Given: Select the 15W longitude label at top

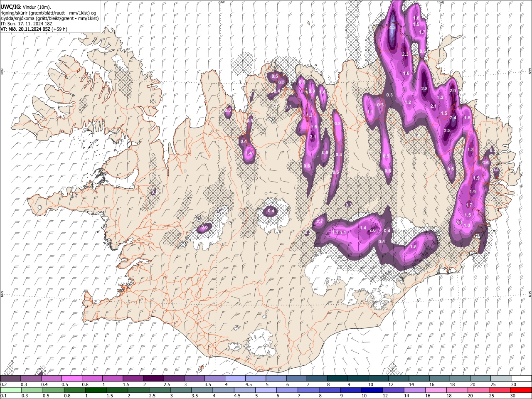Looking at the screenshot, I should click(x=440, y=2).
